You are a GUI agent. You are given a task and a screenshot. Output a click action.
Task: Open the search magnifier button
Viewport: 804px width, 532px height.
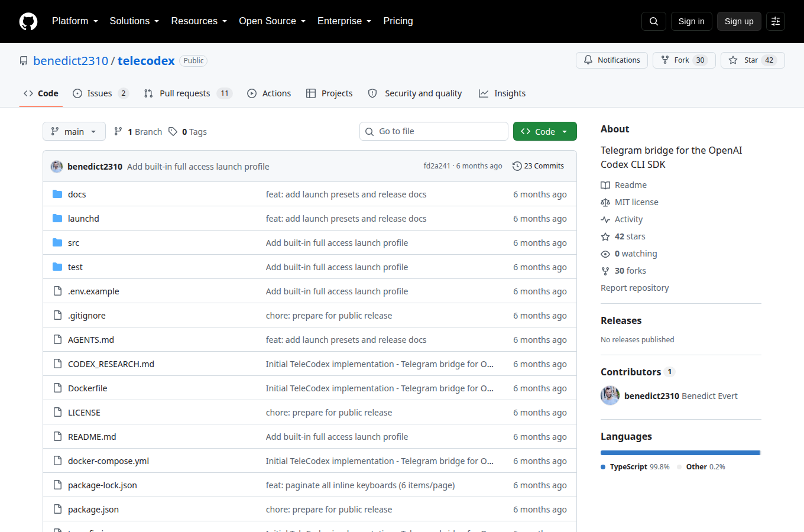pos(654,21)
